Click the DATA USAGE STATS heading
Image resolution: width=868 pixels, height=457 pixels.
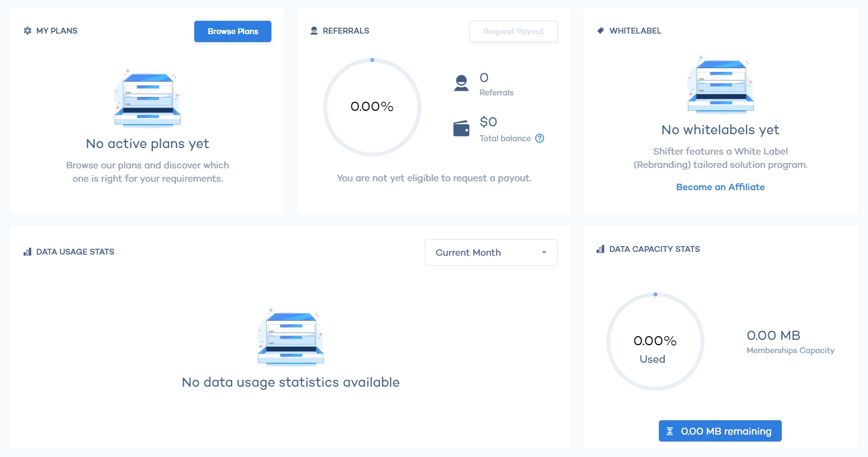[75, 252]
